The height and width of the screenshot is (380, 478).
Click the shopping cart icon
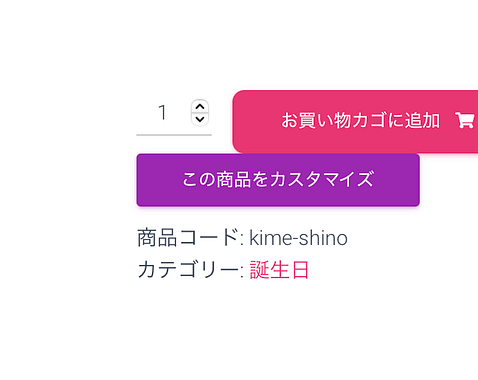tap(465, 120)
